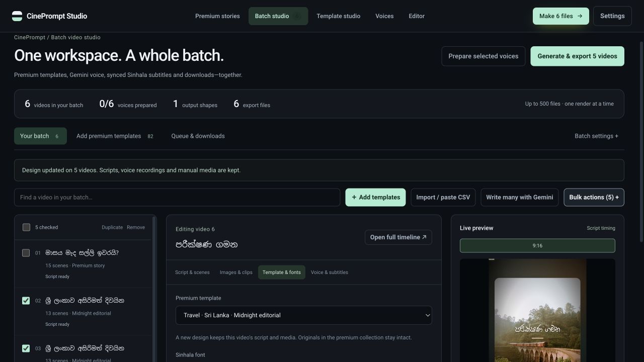
Task: Select the 9:16 preview shape button
Action: 537,246
